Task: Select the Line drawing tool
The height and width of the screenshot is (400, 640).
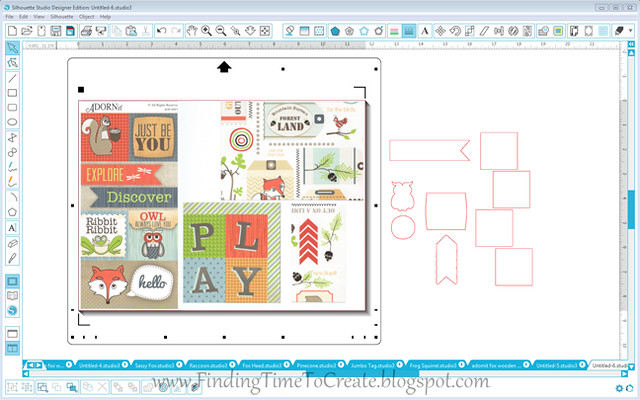Action: (12, 77)
